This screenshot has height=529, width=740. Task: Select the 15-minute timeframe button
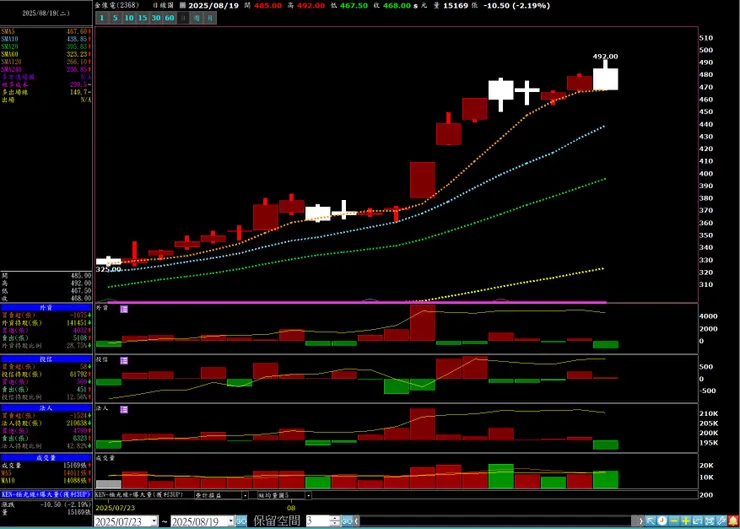(143, 18)
